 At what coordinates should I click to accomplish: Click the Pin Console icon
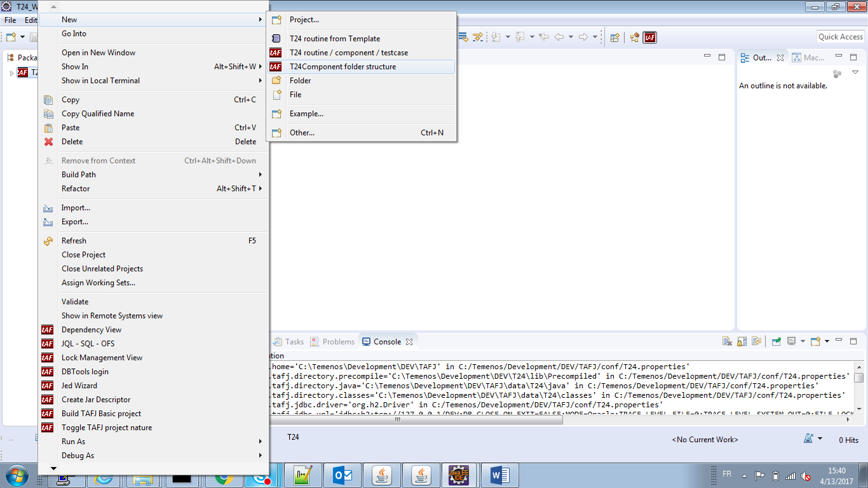point(776,342)
